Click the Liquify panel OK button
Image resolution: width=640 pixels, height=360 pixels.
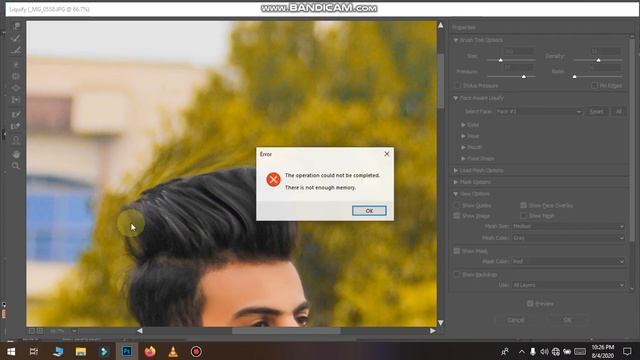tap(567, 320)
